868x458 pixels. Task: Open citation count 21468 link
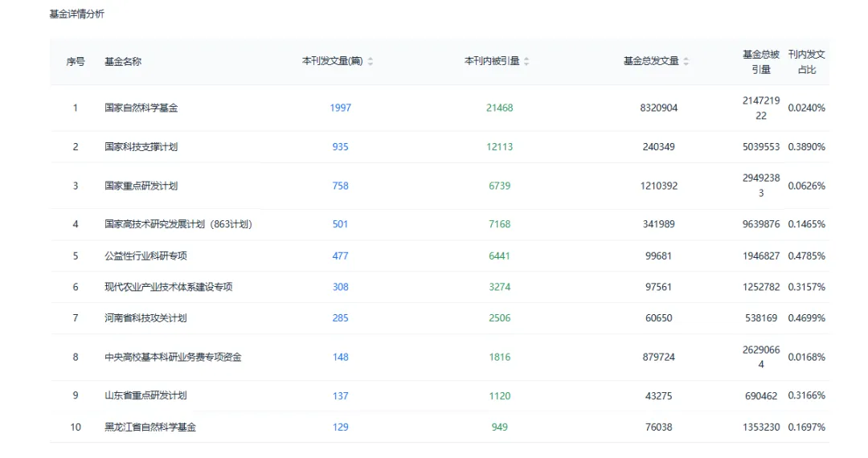click(x=500, y=108)
